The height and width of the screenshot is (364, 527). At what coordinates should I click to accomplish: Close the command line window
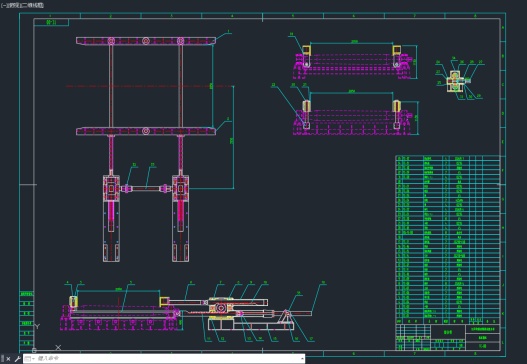click(x=8, y=359)
